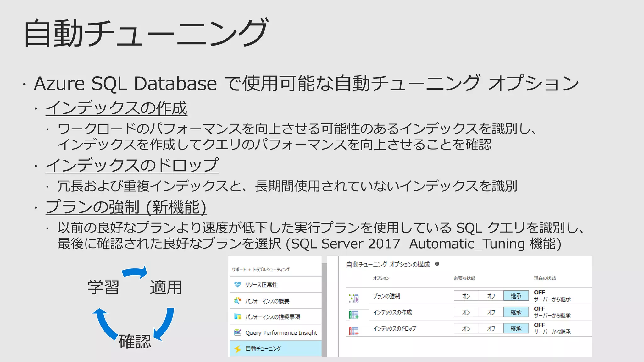Click the 自動チューニング lightning bolt icon
The height and width of the screenshot is (362, 644).
[x=237, y=348]
